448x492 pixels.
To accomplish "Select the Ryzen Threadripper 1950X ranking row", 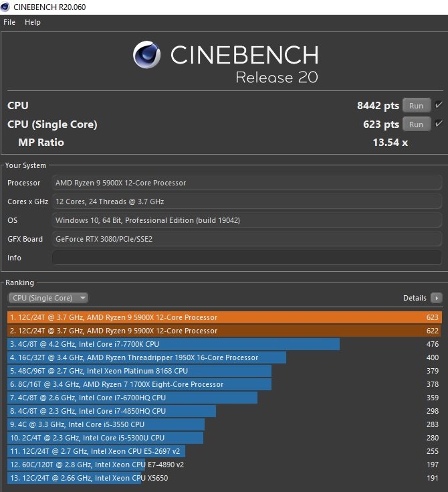I will point(225,357).
